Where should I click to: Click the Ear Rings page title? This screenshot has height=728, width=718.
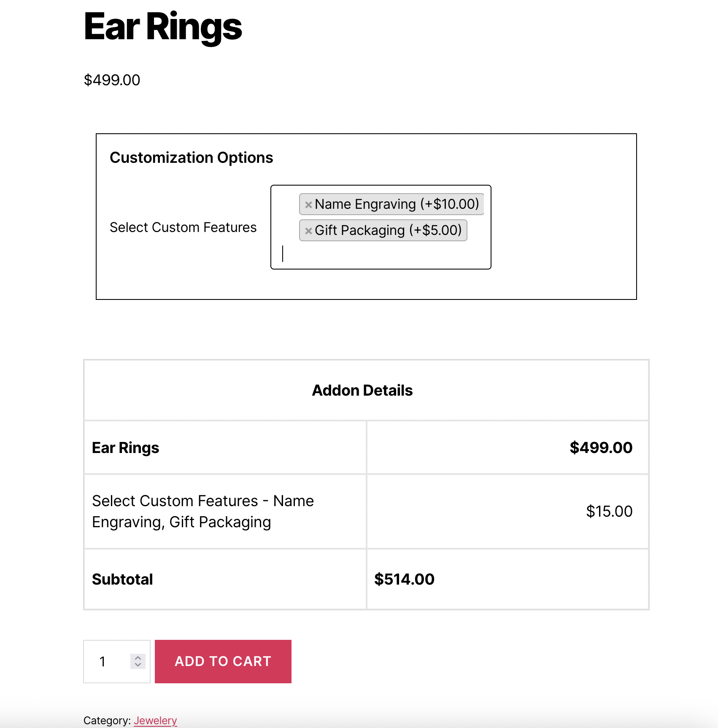163,27
